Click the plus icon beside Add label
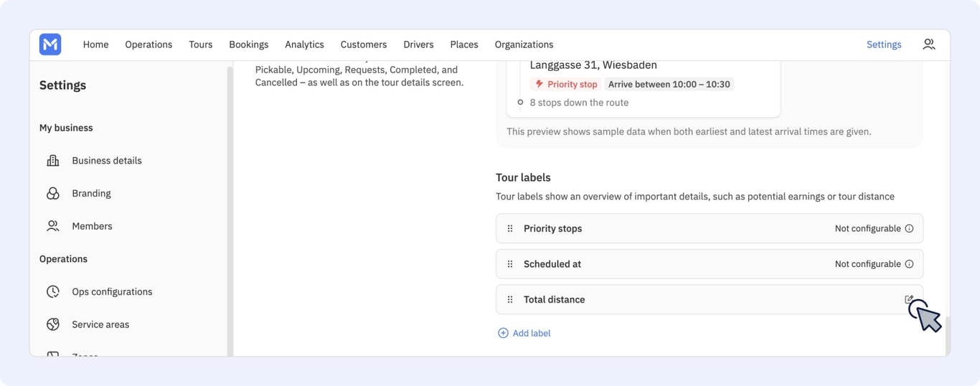 click(x=503, y=333)
